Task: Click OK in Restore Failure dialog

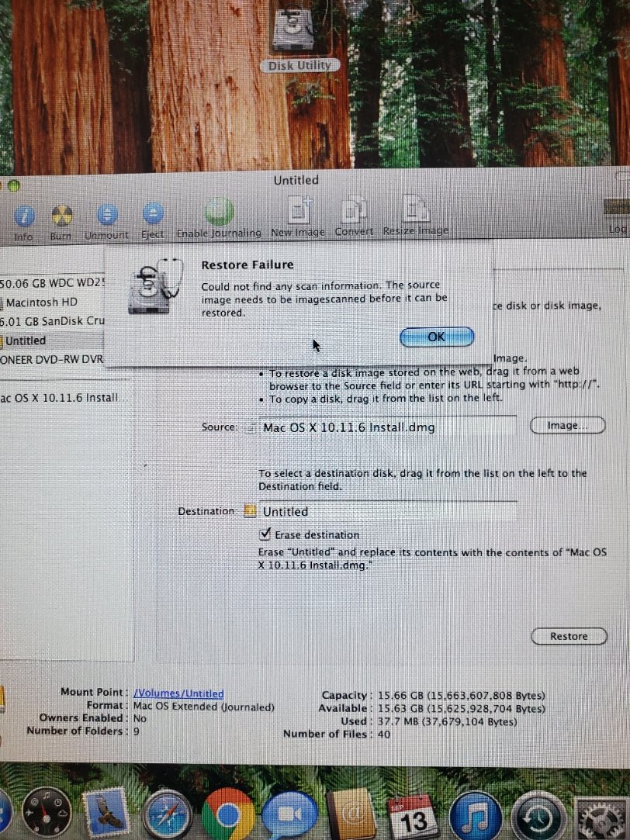Action: pos(437,337)
